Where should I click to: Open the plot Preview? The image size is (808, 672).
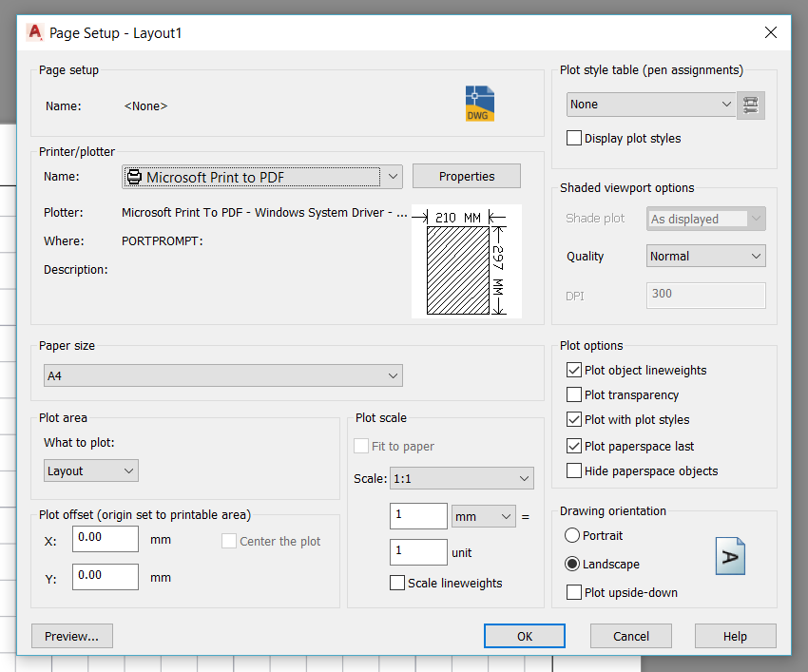[71, 636]
